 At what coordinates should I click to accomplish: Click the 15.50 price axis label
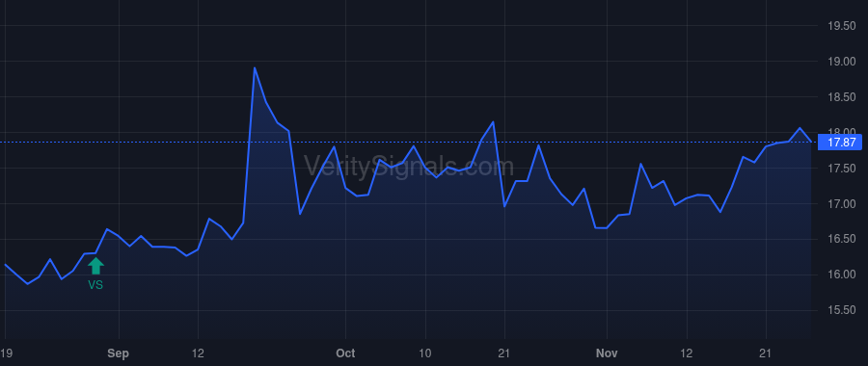[x=841, y=311]
